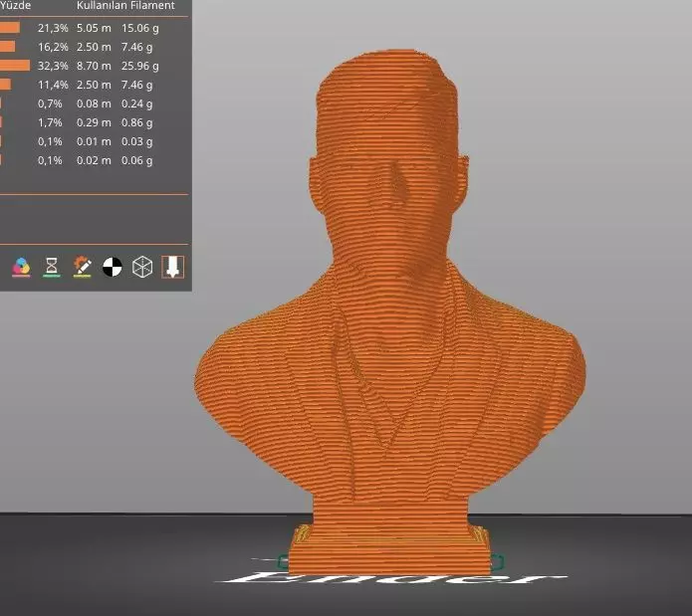Click the 0.86 g filament weight
This screenshot has width=692, height=616.
coord(137,122)
